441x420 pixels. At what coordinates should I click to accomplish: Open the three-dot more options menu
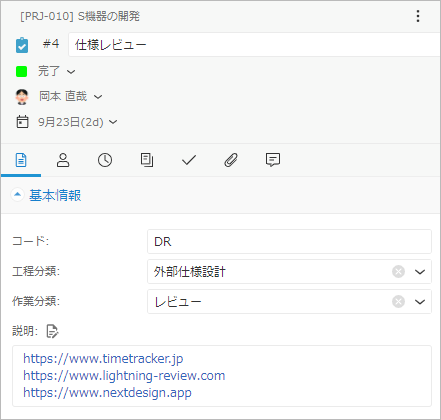click(418, 16)
